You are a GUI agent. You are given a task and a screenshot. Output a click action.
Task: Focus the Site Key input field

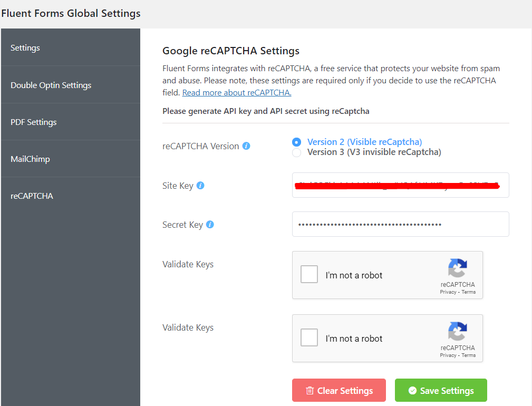[400, 185]
